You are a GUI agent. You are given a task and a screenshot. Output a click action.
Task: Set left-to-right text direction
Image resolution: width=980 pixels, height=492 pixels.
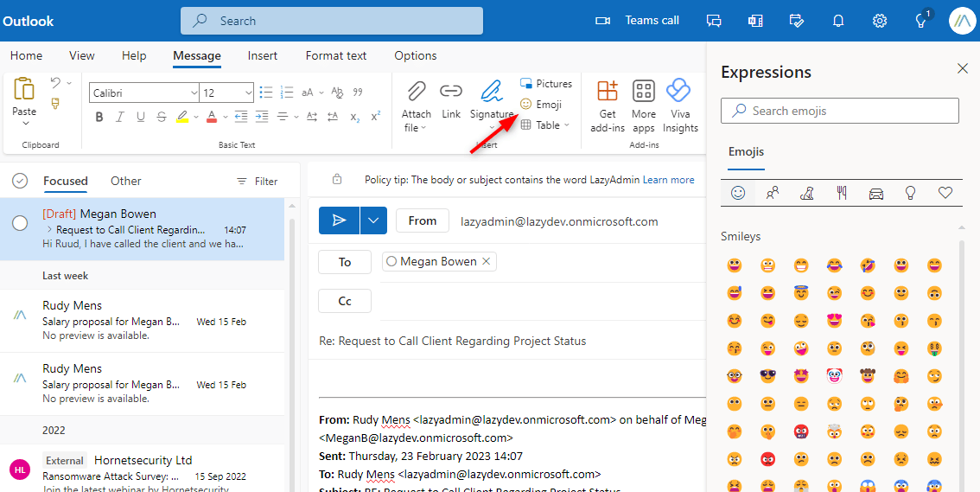312,116
